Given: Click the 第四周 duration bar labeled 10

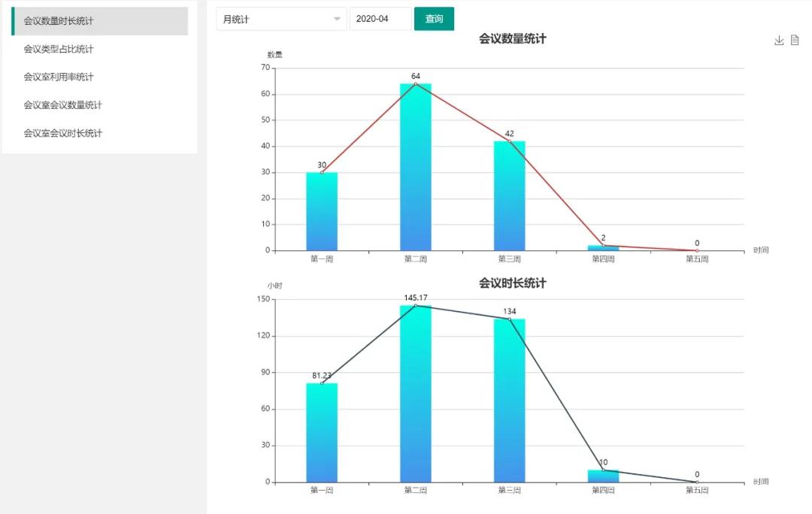Looking at the screenshot, I should tap(603, 476).
